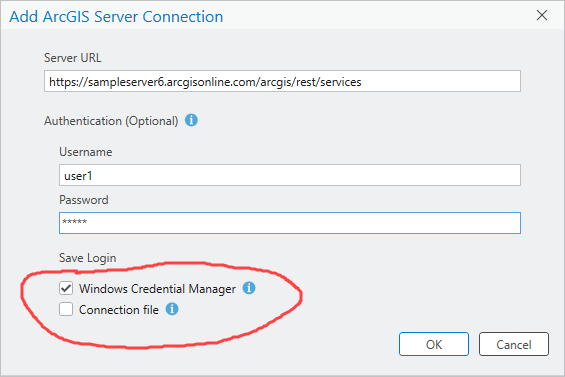Click into the Password field
This screenshot has width=565, height=377.
[290, 223]
